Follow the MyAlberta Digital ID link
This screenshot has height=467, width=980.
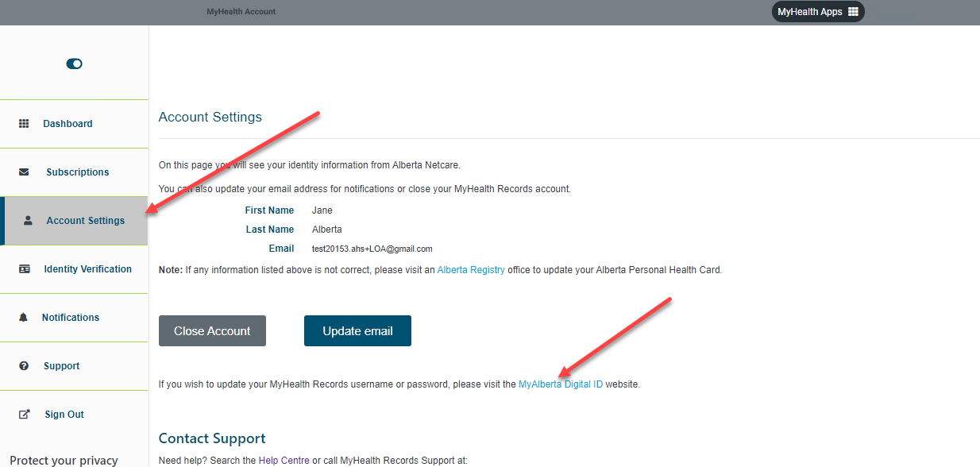coord(560,384)
